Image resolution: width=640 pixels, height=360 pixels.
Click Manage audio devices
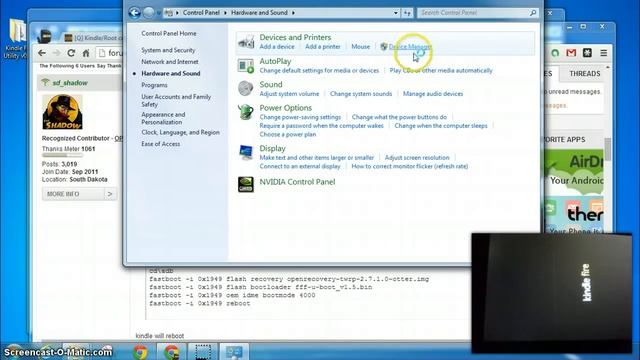click(433, 94)
